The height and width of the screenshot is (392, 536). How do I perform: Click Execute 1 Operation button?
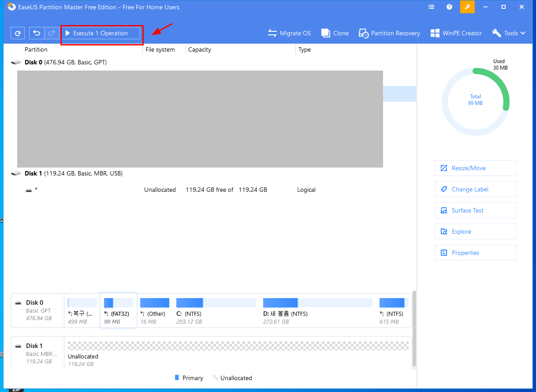click(100, 33)
